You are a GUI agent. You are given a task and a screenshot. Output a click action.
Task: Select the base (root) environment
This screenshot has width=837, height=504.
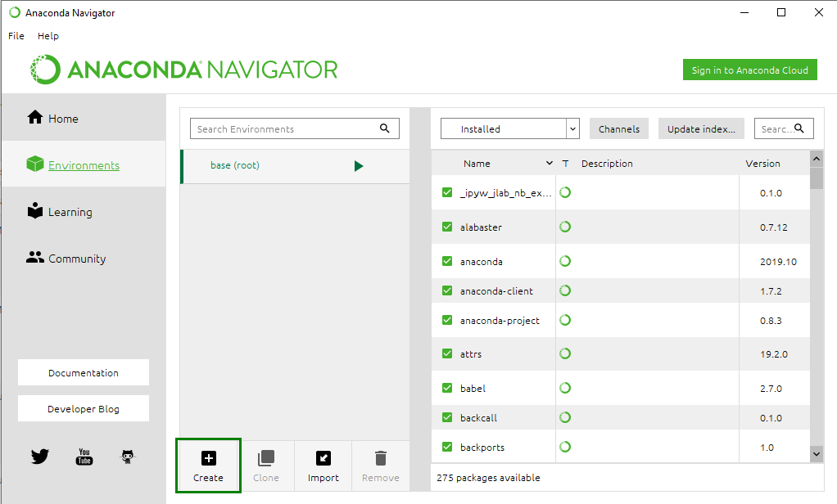point(295,166)
